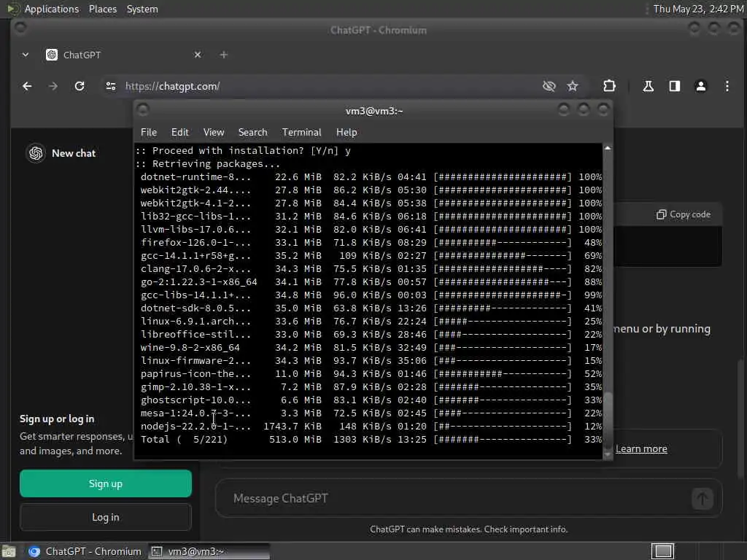Click the libreoffice-stil download line
Viewport: 747px width, 560px height.
pyautogui.click(x=371, y=334)
